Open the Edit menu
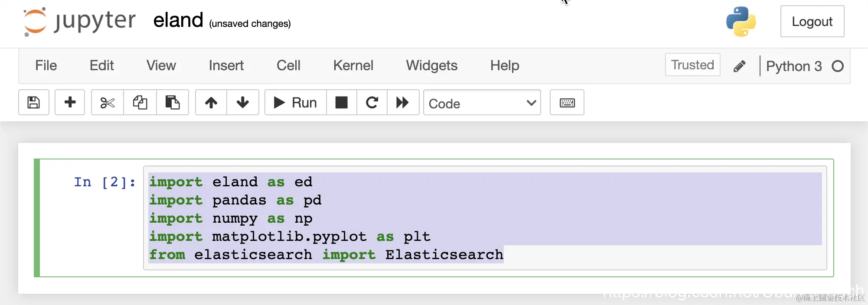The height and width of the screenshot is (305, 868). pyautogui.click(x=101, y=65)
